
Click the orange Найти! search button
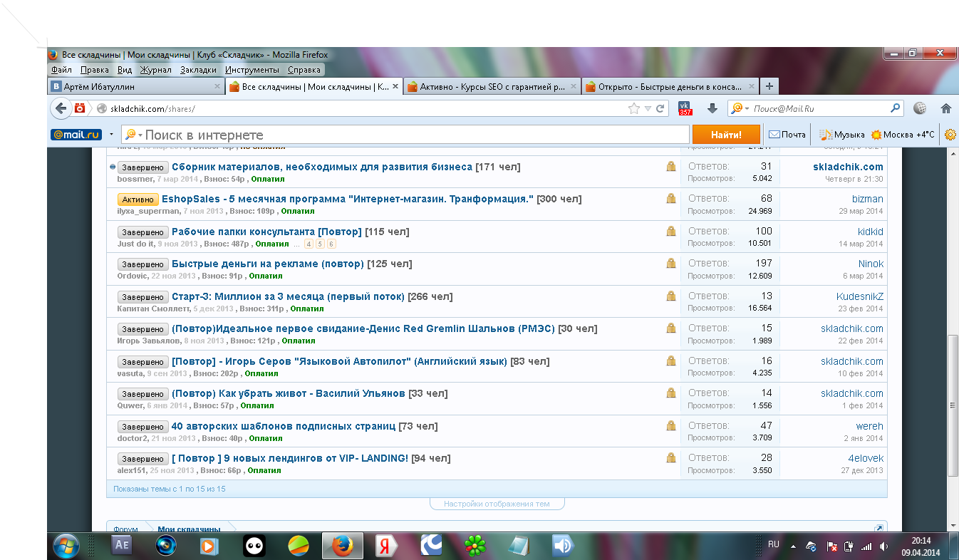click(726, 135)
